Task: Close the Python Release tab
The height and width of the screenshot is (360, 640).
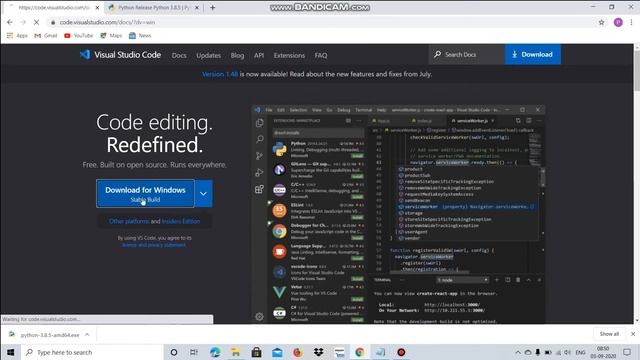Action: click(x=197, y=8)
